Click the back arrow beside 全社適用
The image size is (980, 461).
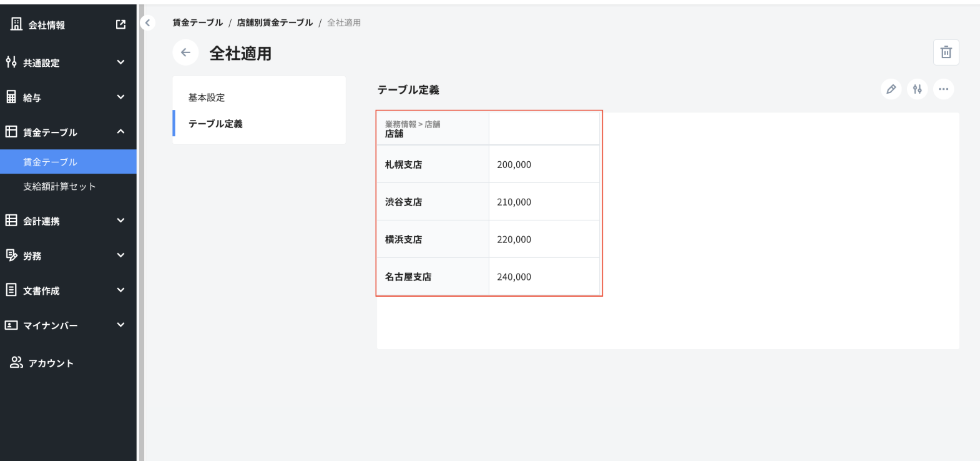coord(185,52)
